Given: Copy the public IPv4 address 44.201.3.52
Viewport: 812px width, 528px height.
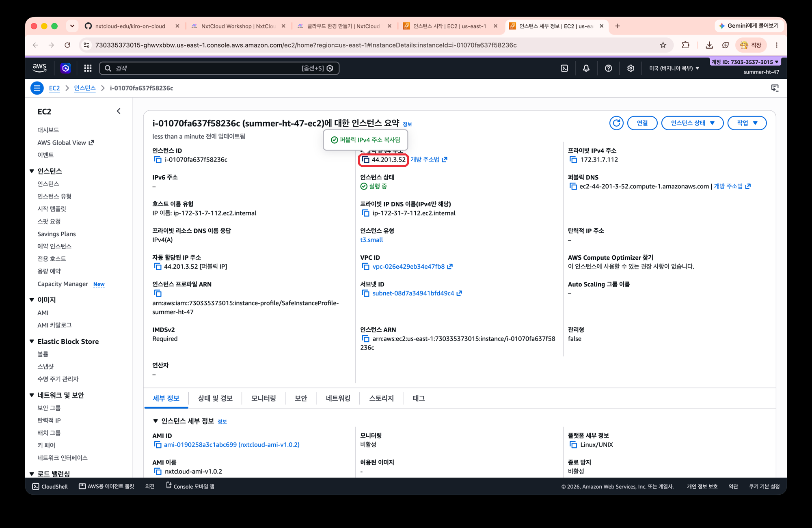Looking at the screenshot, I should [x=365, y=160].
